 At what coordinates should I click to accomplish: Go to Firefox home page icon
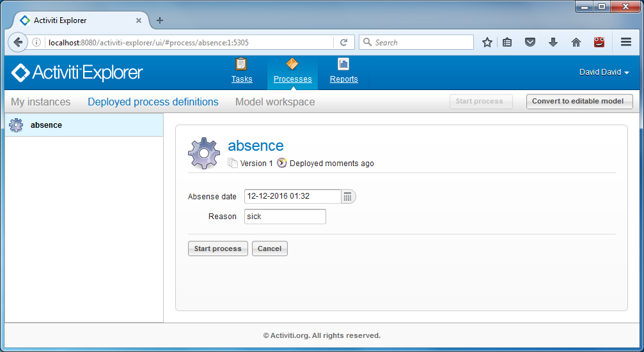[x=576, y=42]
